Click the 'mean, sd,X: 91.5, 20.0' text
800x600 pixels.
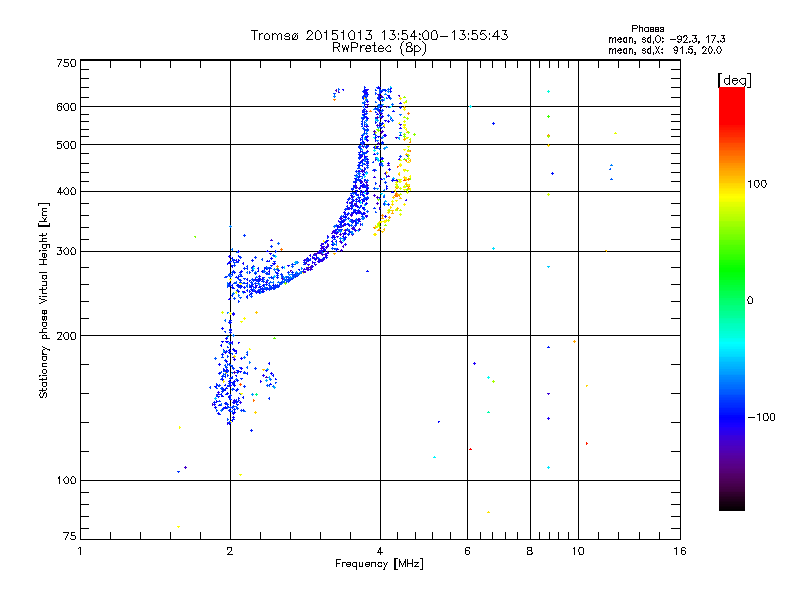(665, 51)
